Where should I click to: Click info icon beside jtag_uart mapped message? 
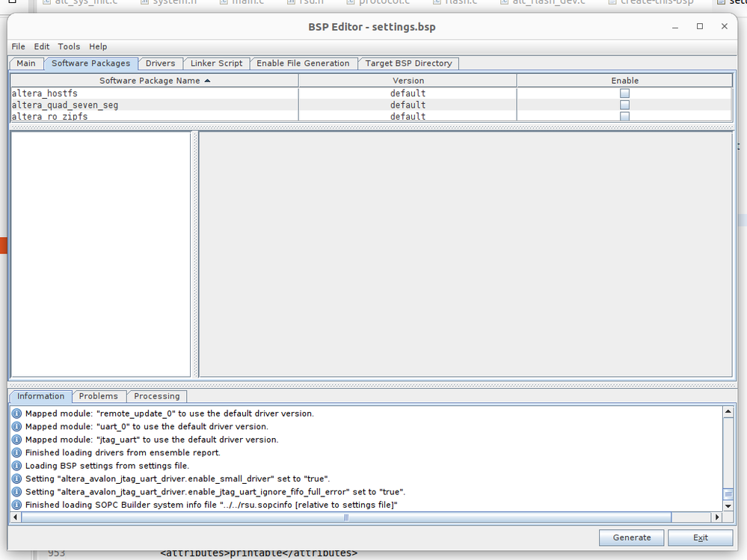pyautogui.click(x=16, y=440)
